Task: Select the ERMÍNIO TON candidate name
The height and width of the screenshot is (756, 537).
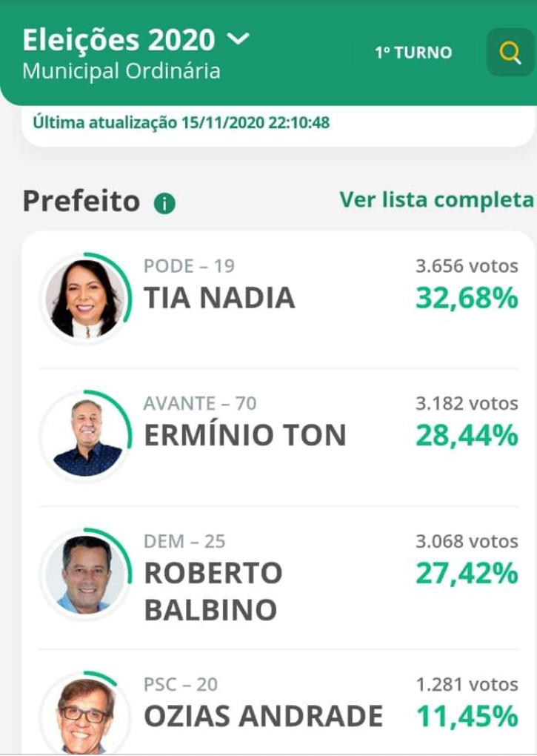Action: pyautogui.click(x=245, y=435)
